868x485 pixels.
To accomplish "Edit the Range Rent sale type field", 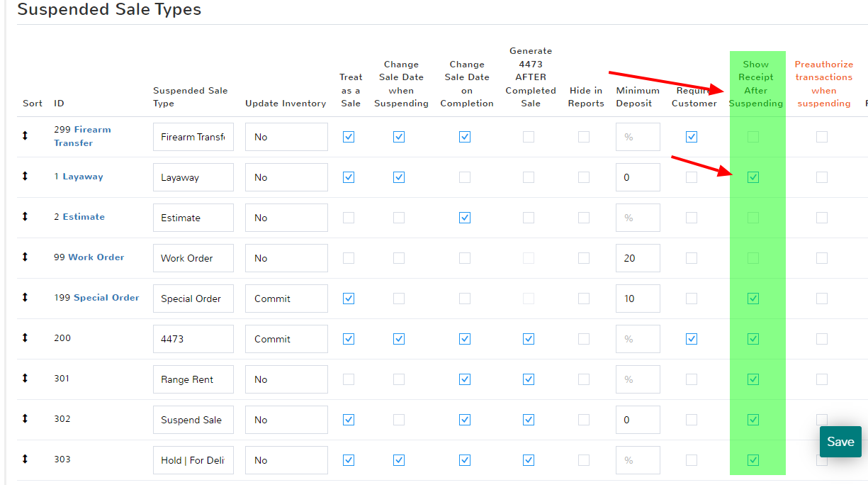I will 193,379.
